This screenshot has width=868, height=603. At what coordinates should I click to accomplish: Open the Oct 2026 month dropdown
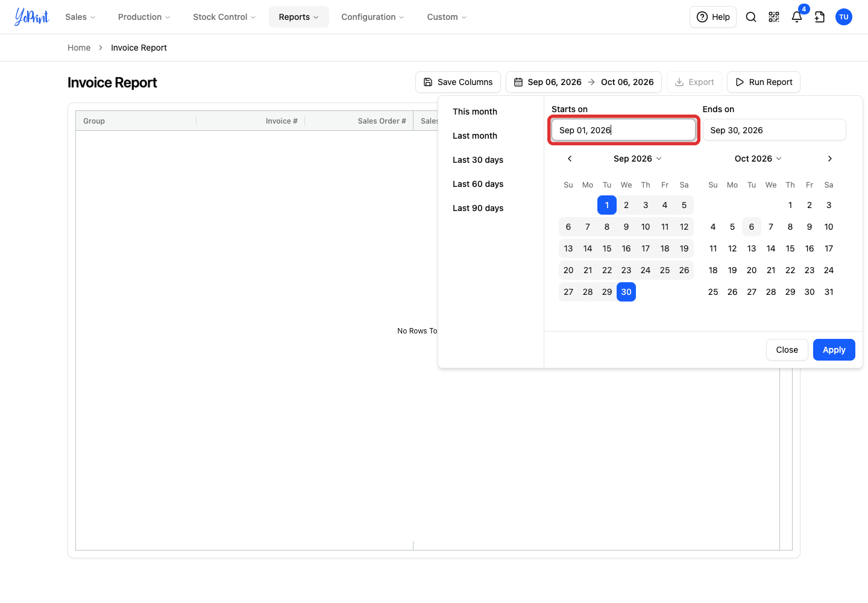point(758,159)
